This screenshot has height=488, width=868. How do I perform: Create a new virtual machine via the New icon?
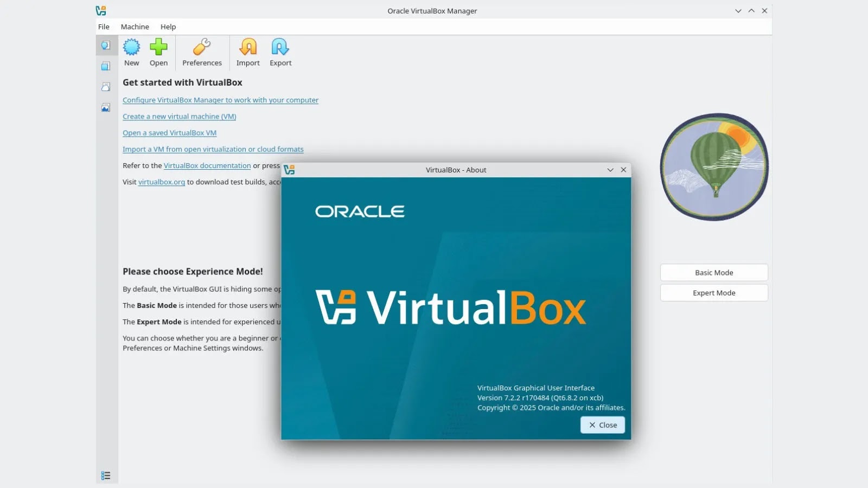tap(131, 52)
